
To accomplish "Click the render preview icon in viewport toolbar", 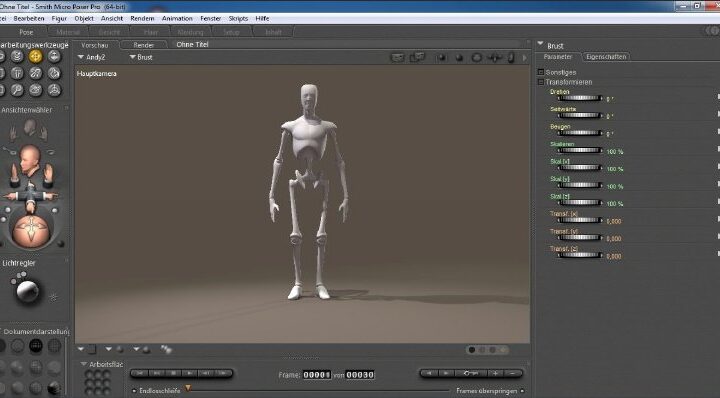I will [397, 58].
